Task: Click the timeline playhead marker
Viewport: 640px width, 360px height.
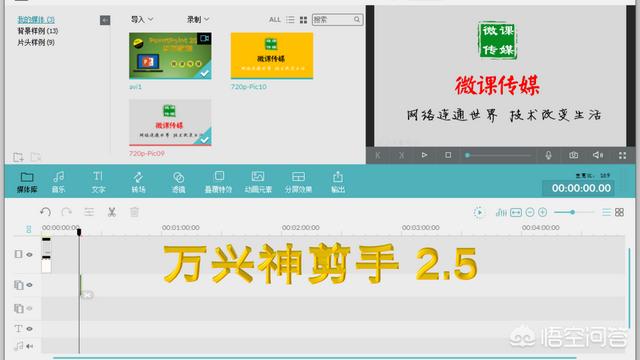Action: 79,232
